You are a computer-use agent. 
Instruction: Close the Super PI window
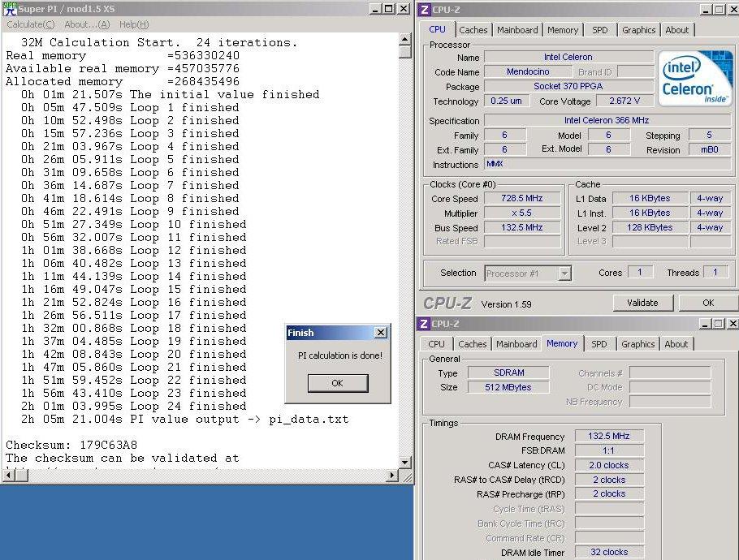(404, 9)
